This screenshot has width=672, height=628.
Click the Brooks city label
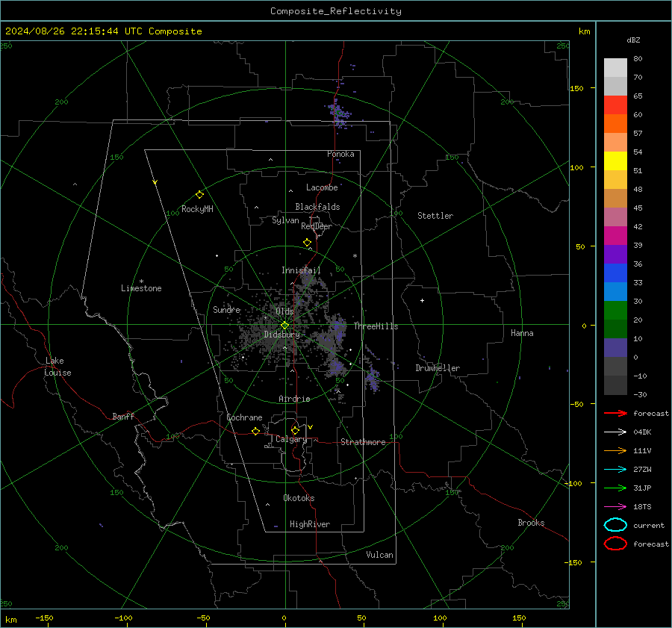(531, 523)
